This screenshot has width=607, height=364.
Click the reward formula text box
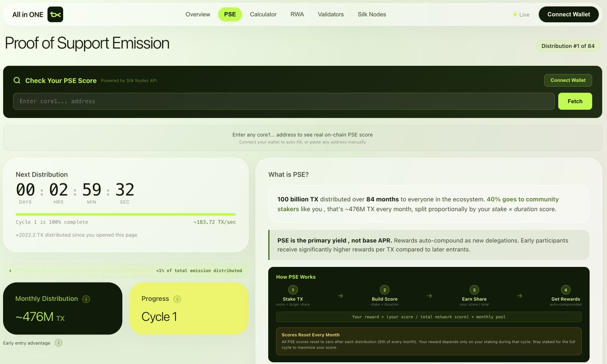click(429, 317)
